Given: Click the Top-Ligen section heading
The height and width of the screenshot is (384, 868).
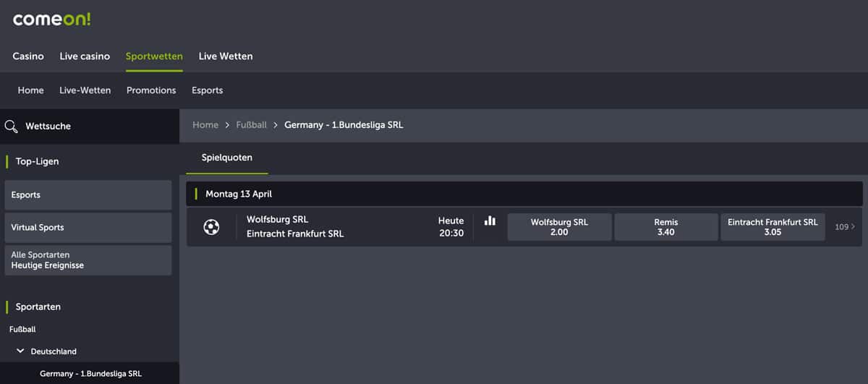Looking at the screenshot, I should pyautogui.click(x=38, y=161).
